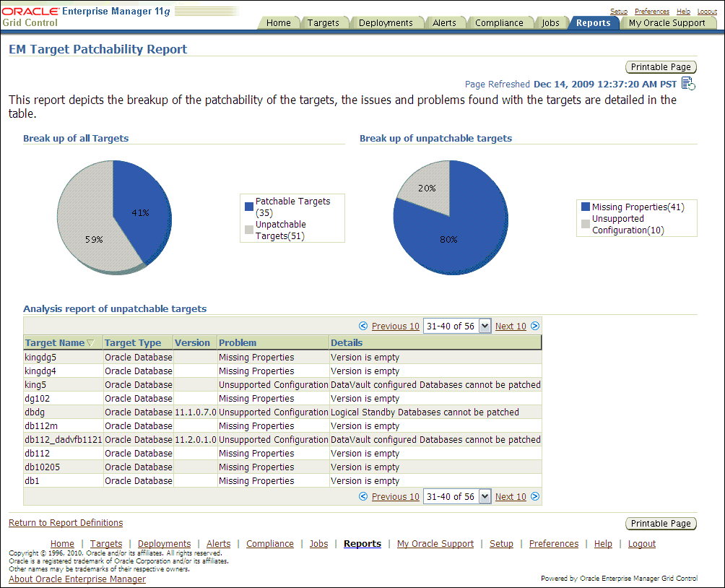Image resolution: width=725 pixels, height=588 pixels.
Task: Open the Targets tab
Action: coord(324,22)
